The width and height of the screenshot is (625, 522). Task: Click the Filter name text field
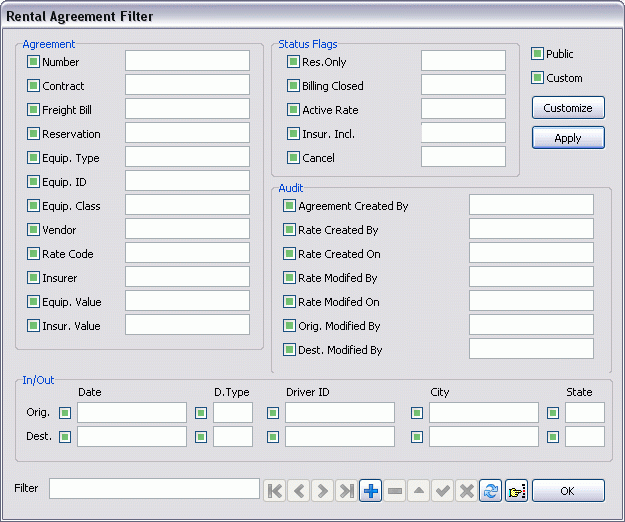click(154, 488)
